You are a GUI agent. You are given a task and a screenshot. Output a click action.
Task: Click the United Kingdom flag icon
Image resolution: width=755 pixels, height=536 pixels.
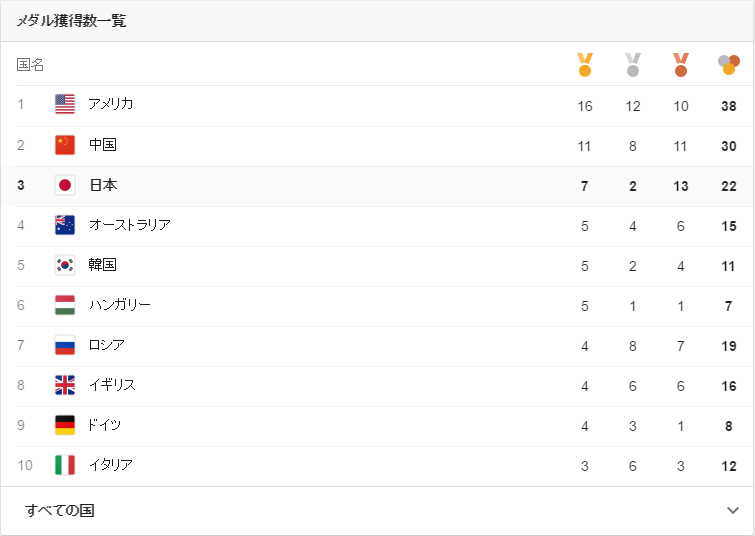pos(65,385)
